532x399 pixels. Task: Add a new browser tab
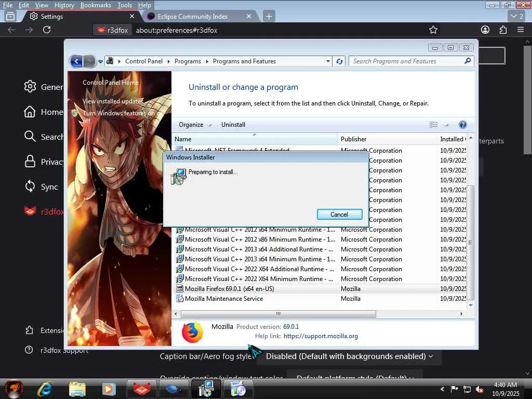(x=269, y=16)
